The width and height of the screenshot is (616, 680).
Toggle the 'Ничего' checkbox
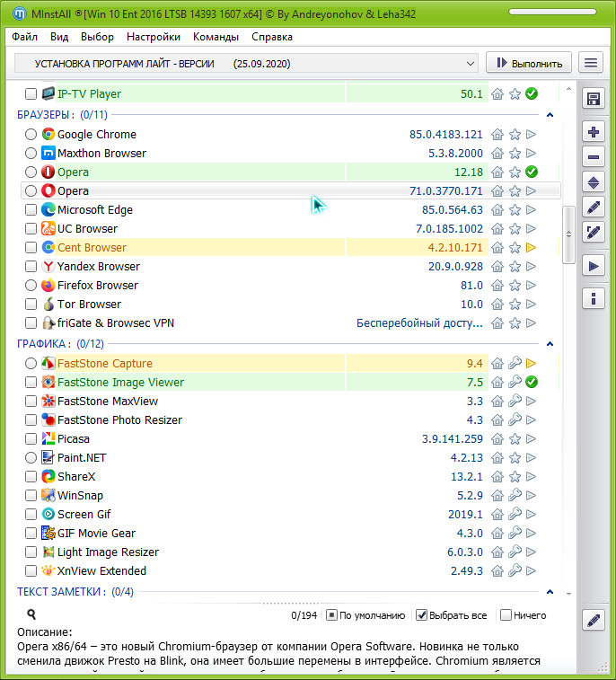[x=506, y=615]
